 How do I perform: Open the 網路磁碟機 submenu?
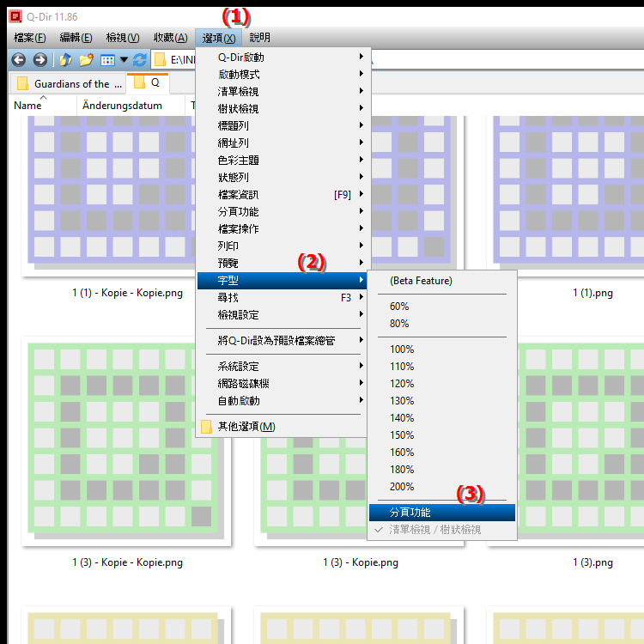pos(283,384)
